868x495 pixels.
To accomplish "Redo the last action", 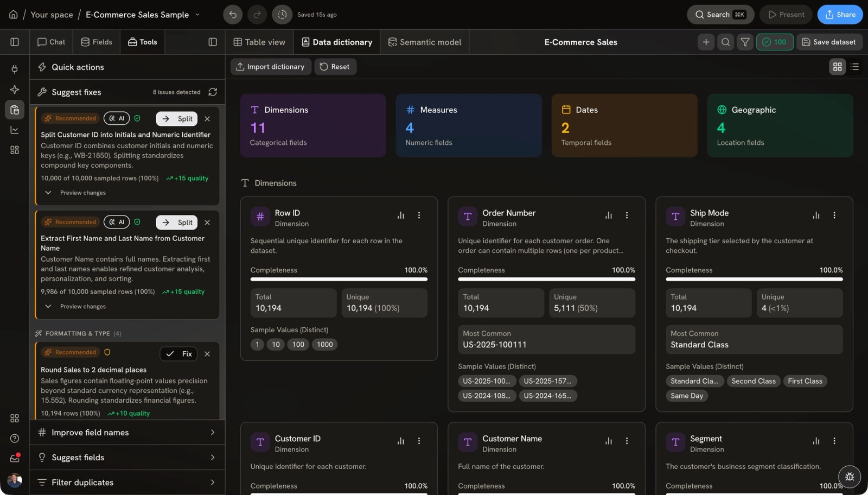I will tap(257, 15).
